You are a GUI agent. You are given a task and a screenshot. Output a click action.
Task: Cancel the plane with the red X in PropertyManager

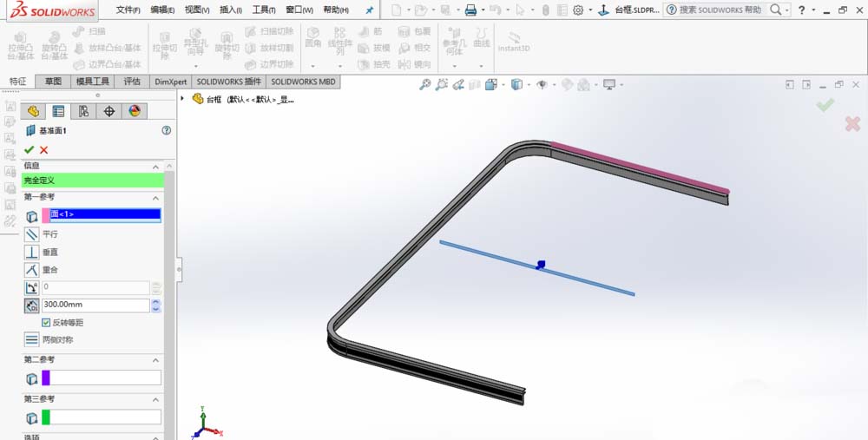click(x=43, y=149)
